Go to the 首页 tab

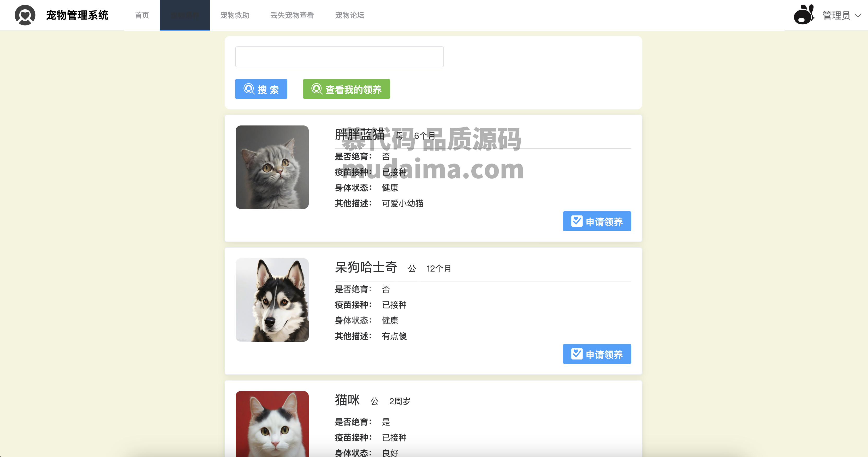142,15
